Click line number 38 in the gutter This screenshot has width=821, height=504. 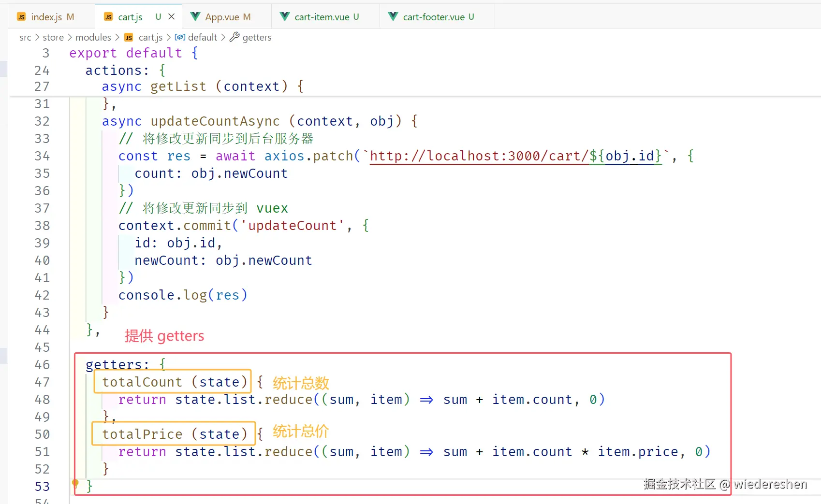click(42, 226)
